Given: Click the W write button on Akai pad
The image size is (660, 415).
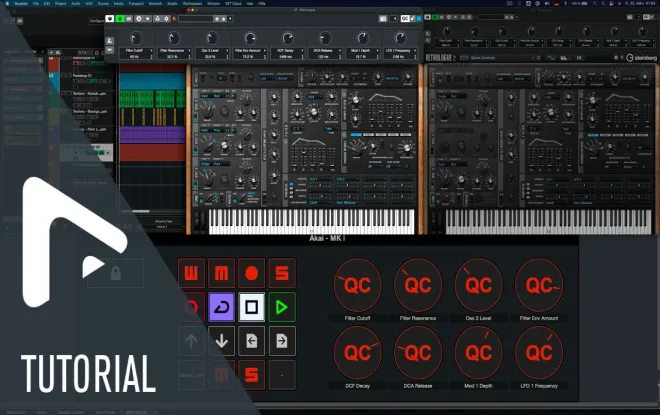Looking at the screenshot, I should coord(191,273).
